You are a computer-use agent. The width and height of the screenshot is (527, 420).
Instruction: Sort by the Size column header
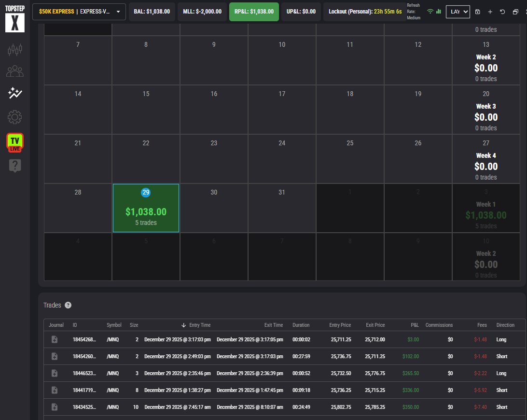click(x=134, y=325)
